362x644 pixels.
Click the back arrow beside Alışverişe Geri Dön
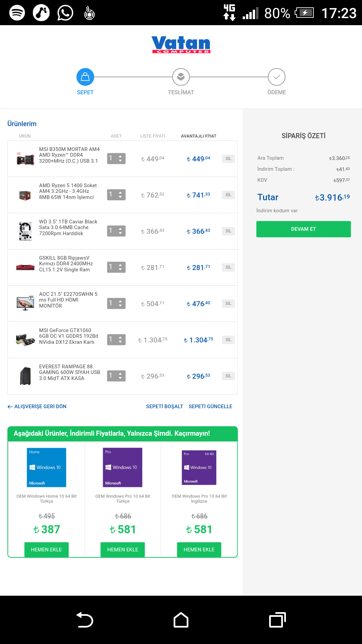(x=10, y=407)
